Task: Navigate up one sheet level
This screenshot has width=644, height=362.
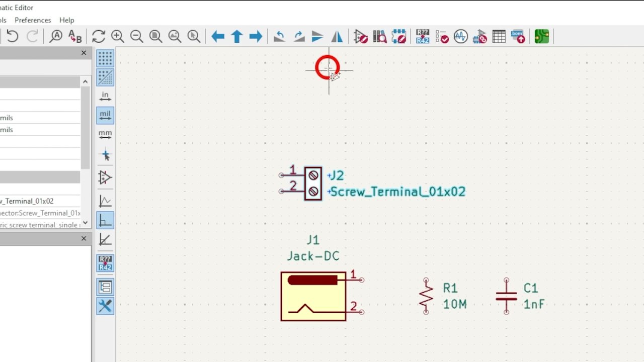Action: [x=237, y=36]
